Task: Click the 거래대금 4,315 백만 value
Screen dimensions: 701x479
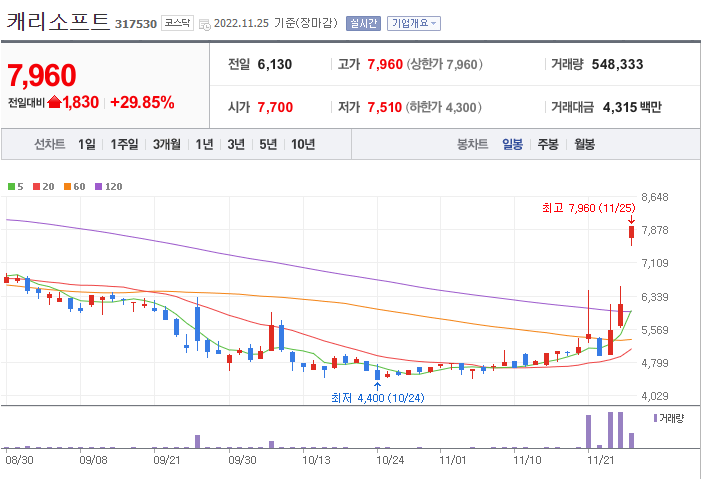Action: [632, 107]
